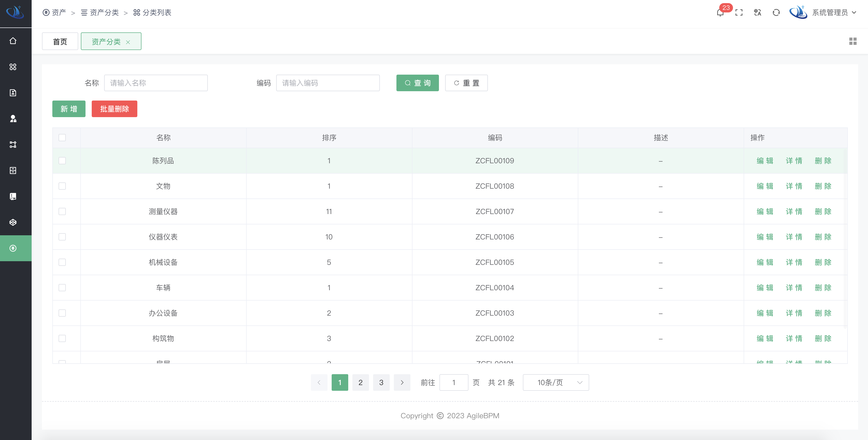This screenshot has height=440, width=868.
Task: Check the 机械设备 row checkbox
Action: coord(62,262)
